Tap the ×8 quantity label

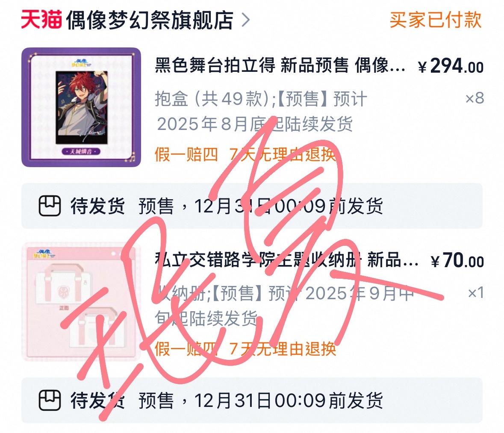[x=475, y=98]
